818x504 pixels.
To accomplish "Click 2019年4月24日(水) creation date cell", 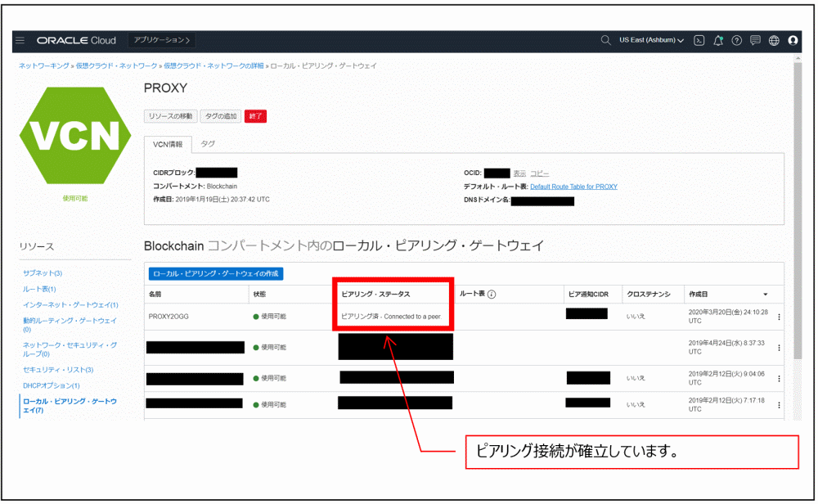I will click(x=726, y=347).
